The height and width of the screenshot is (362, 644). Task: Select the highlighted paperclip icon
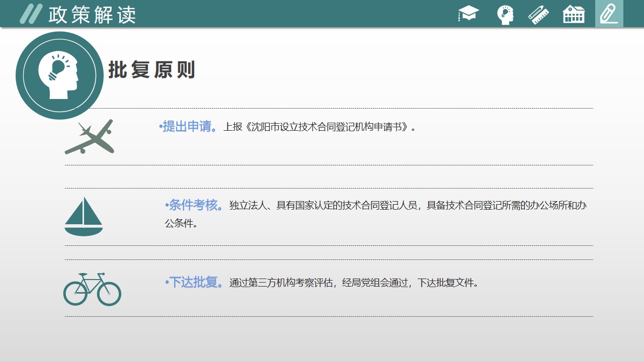point(609,14)
